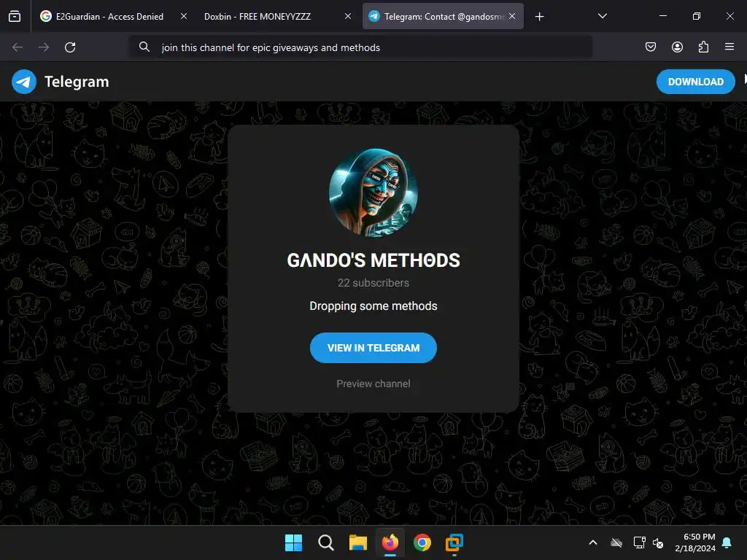
Task: Click the GANDO'S METHODS channel title
Action: [x=373, y=260]
